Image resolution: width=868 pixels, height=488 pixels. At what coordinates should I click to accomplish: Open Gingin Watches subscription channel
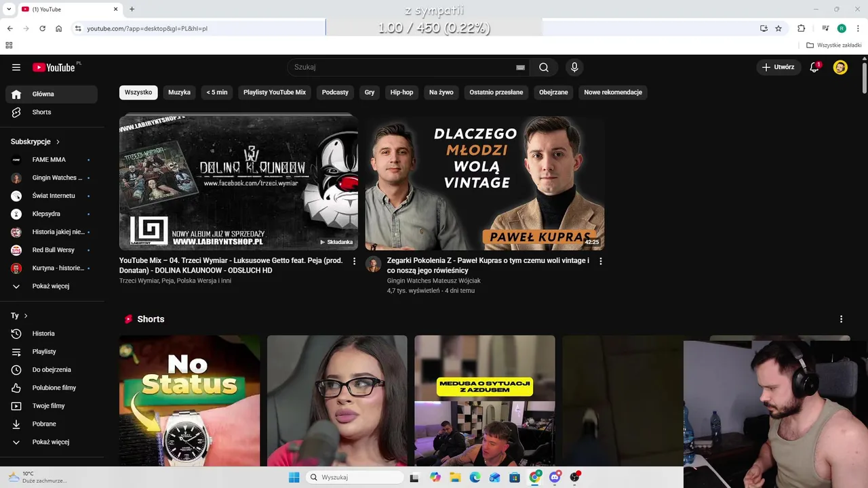pyautogui.click(x=52, y=178)
